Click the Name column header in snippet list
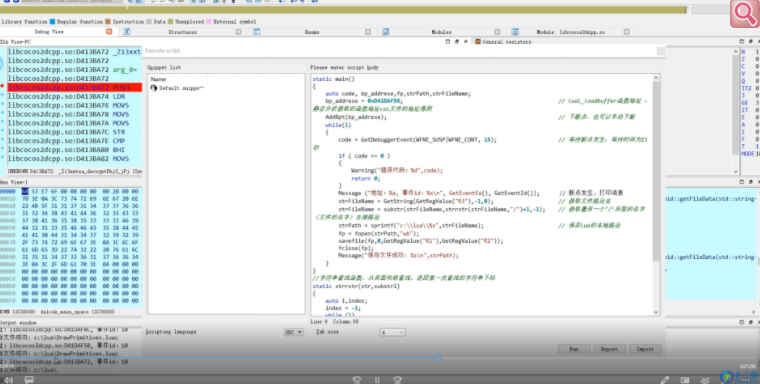The width and height of the screenshot is (760, 384). point(178,79)
